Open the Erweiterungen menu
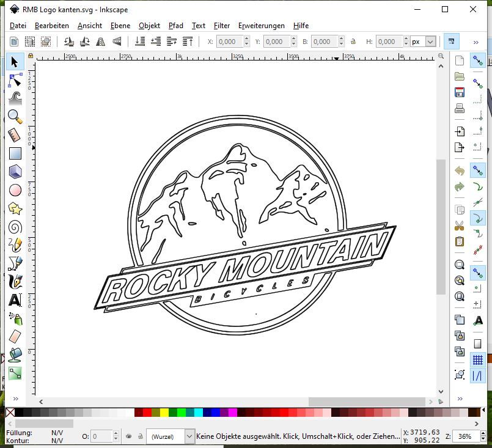Viewport: 492px width, 448px height. coord(261,26)
